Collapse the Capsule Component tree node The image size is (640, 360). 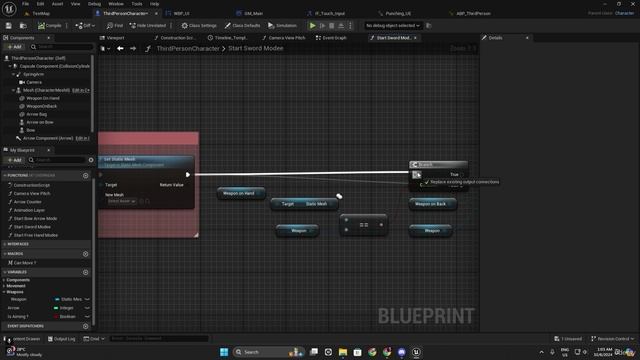[10, 66]
